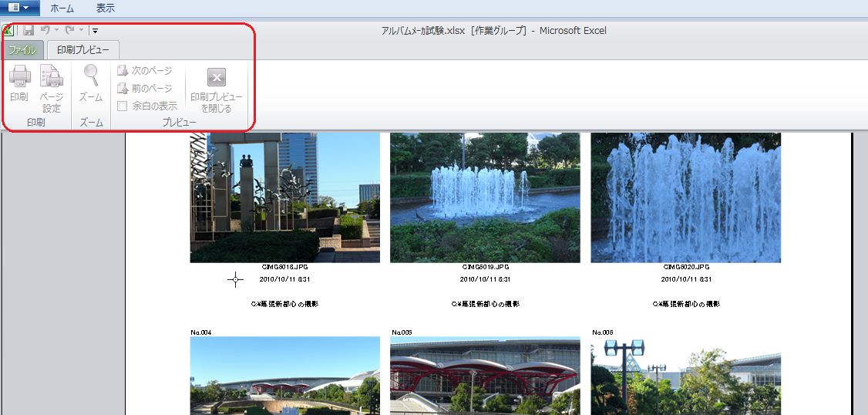
Task: Click the 印刷 (Print) printer icon
Action: 19,77
